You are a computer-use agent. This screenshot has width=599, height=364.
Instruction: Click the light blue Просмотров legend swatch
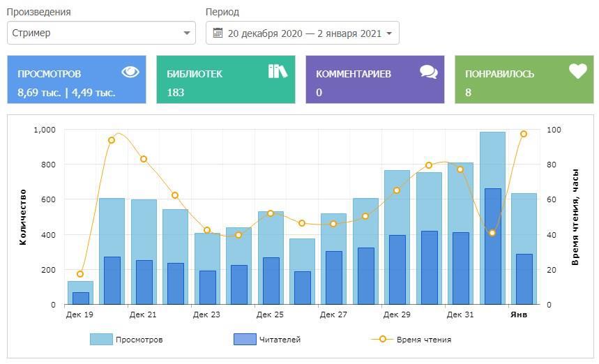coord(101,340)
